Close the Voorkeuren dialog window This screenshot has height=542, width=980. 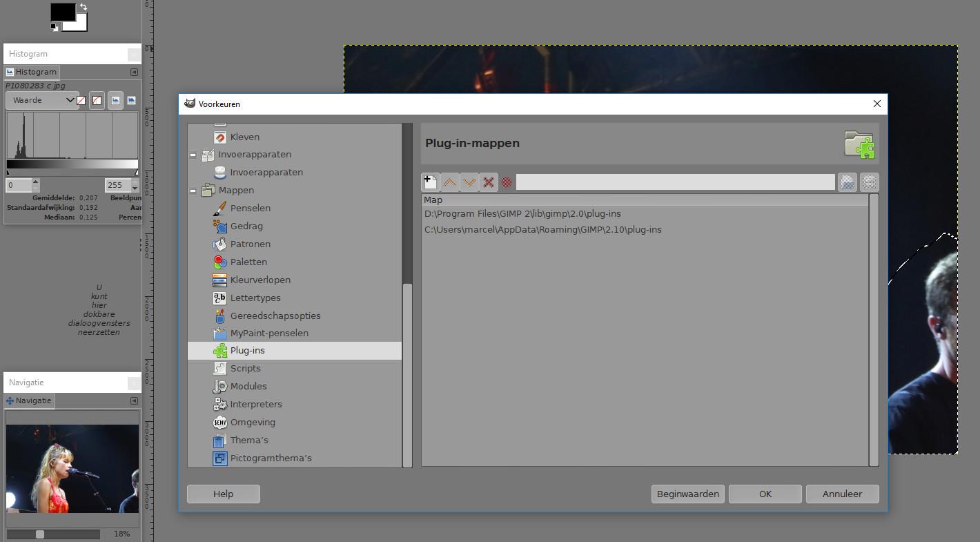coord(876,104)
